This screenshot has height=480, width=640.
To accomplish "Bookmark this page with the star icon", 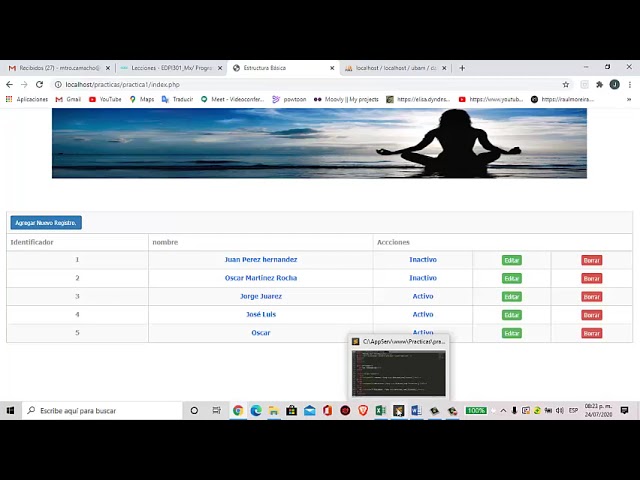I will (566, 84).
